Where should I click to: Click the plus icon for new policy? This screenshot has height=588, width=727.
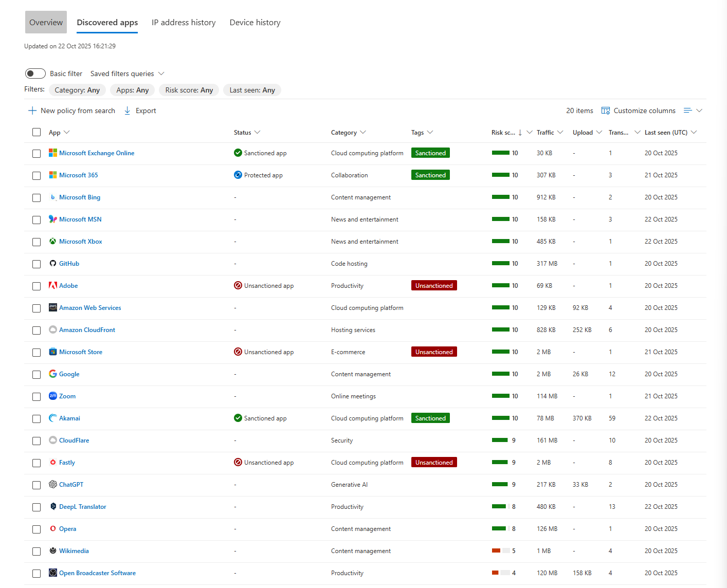coord(32,111)
